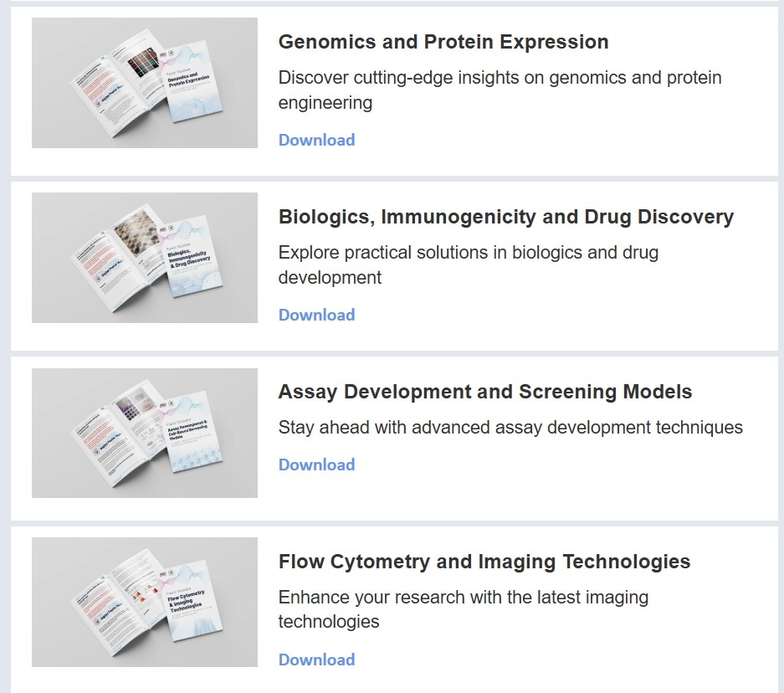Click the advanced assay development techniques description
The height and width of the screenshot is (693, 784).
(x=510, y=428)
